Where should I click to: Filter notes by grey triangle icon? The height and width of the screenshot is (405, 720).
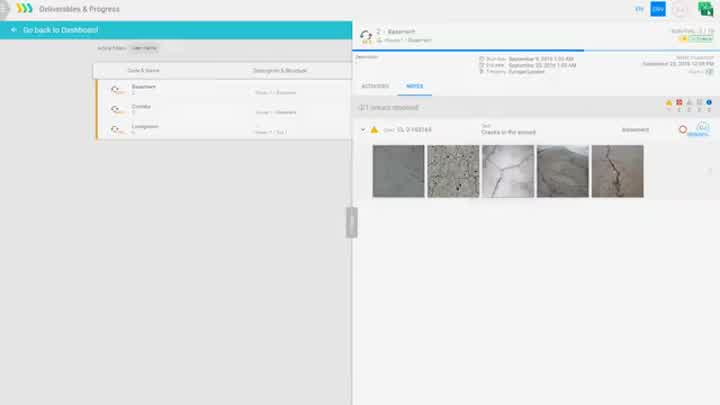pos(689,103)
